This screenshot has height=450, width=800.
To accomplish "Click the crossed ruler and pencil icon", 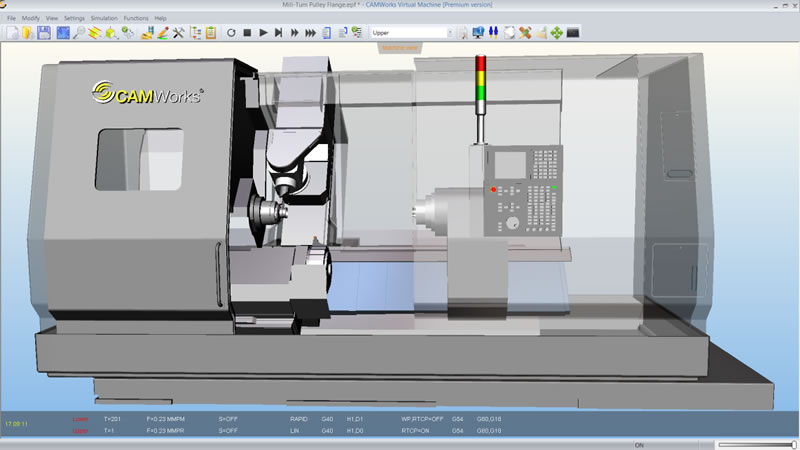I will click(525, 33).
